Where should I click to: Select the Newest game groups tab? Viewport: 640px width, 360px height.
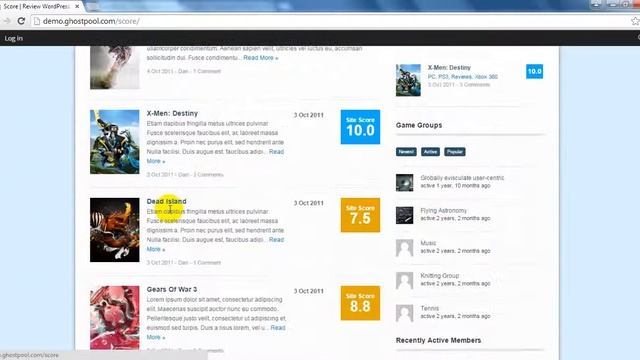click(406, 152)
